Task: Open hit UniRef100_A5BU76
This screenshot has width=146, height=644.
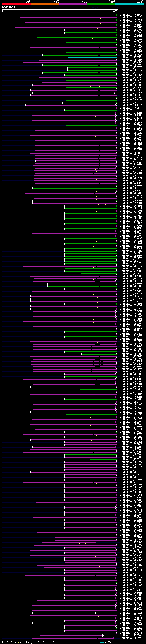Action: tap(131, 18)
